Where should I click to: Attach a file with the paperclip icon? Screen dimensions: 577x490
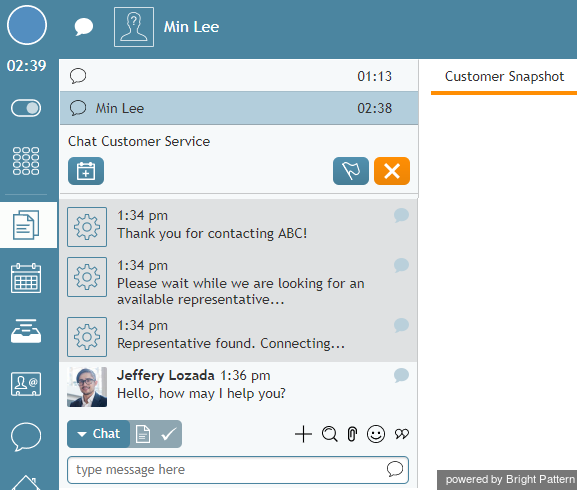click(352, 434)
